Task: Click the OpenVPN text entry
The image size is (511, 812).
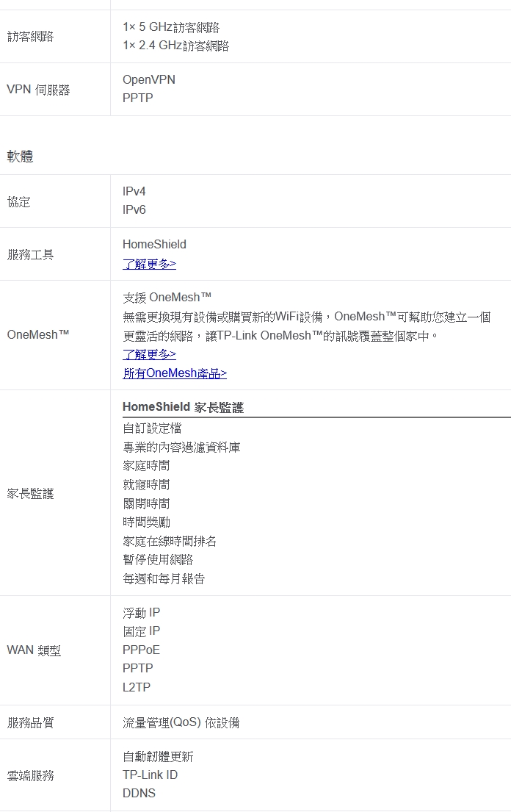Action: click(149, 79)
